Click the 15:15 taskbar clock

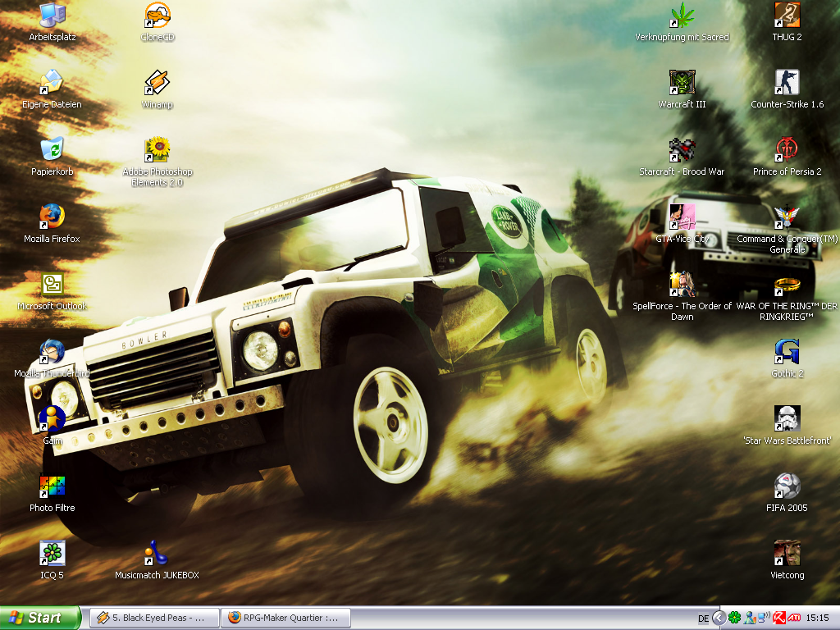[817, 618]
